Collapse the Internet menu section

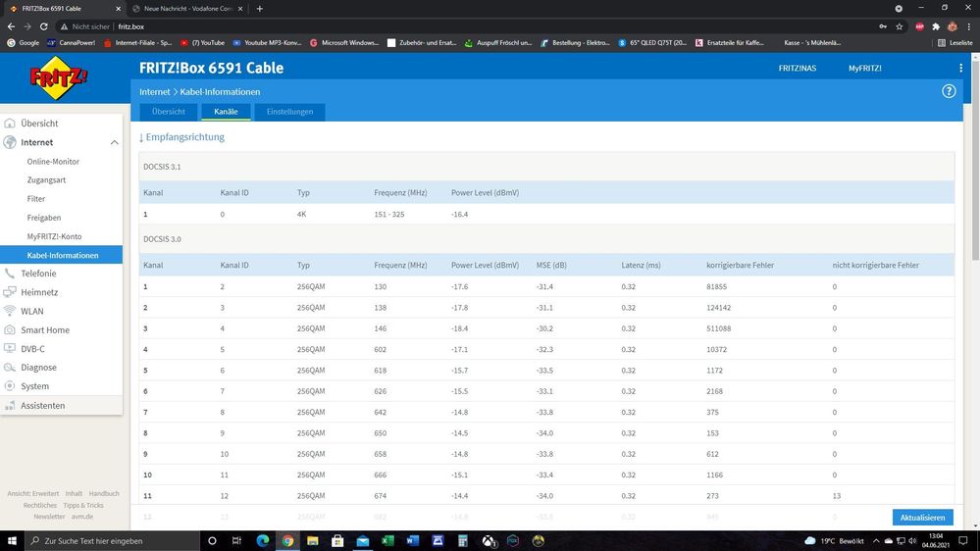(114, 143)
